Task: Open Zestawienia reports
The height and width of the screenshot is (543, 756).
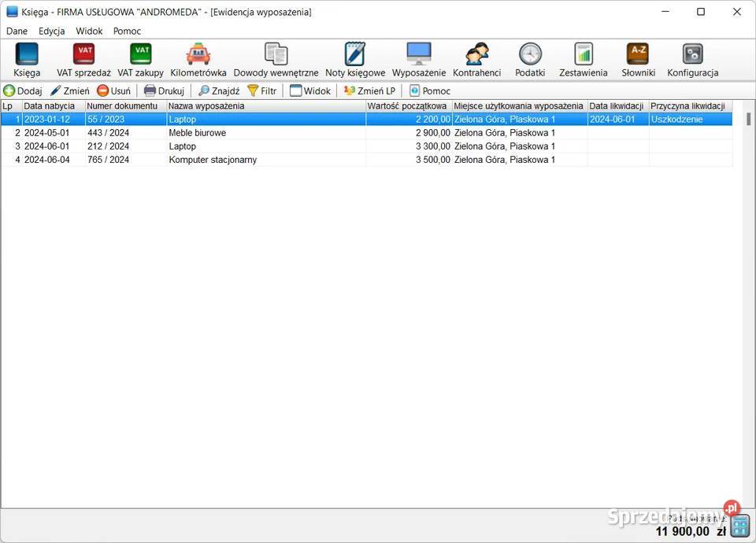Action: (583, 59)
